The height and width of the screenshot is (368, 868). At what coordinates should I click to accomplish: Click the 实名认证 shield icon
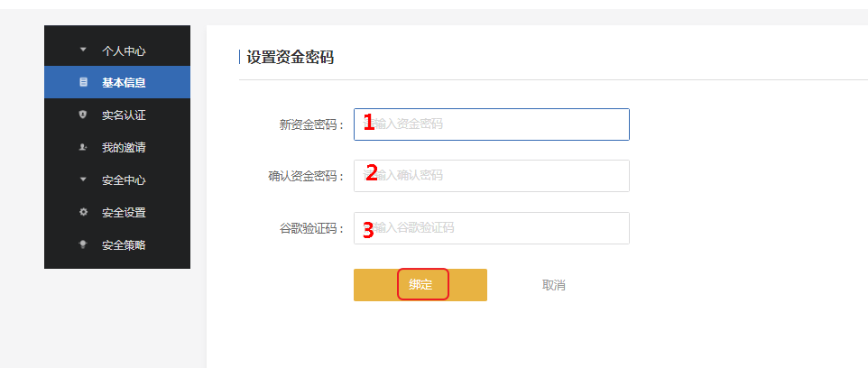pos(84,115)
